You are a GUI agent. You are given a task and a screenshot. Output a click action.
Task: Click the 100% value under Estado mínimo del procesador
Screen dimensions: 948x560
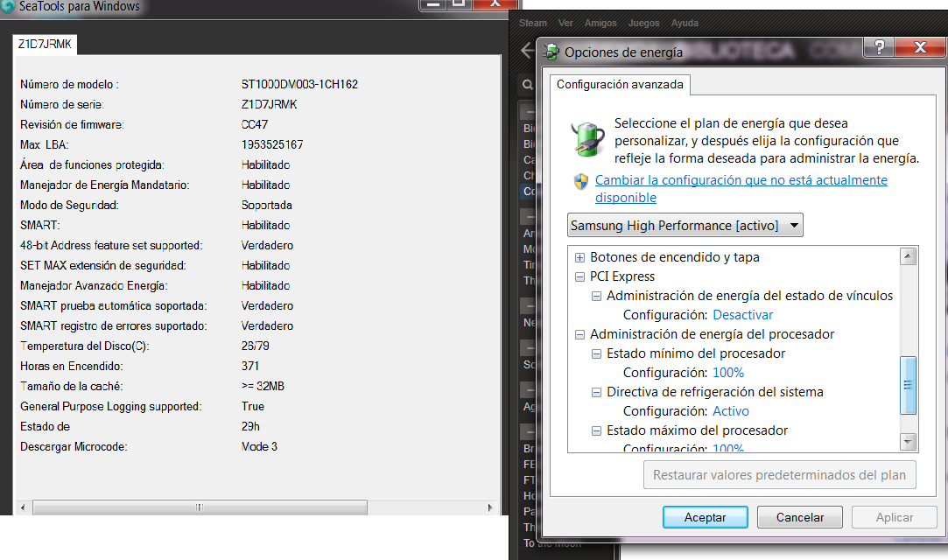tap(728, 373)
